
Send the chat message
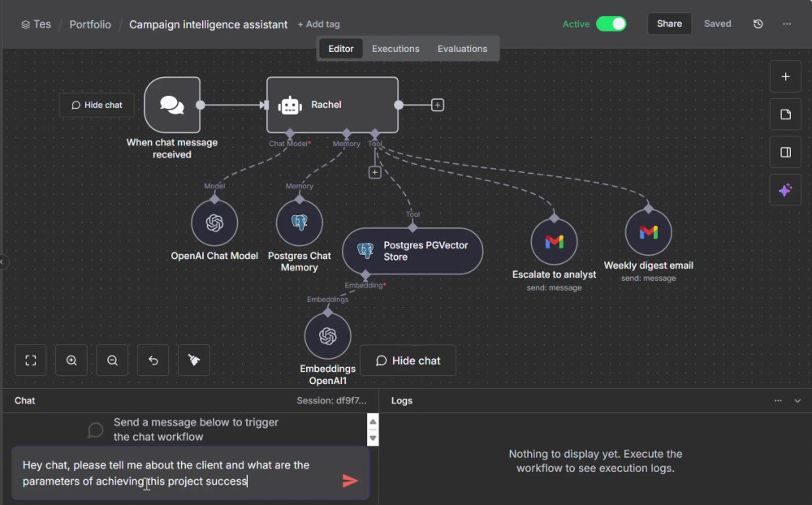click(x=350, y=481)
